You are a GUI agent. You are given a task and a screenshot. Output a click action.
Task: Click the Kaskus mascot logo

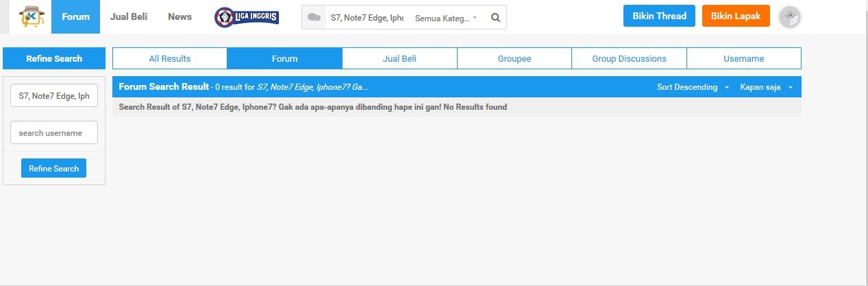click(30, 17)
